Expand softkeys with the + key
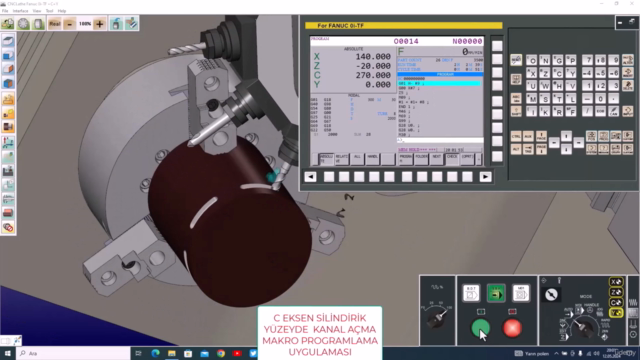This screenshot has height=360, width=640. click(x=479, y=159)
